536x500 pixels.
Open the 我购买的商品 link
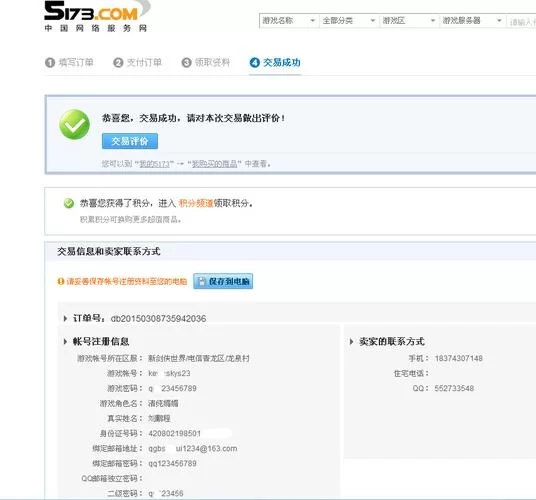coord(214,164)
